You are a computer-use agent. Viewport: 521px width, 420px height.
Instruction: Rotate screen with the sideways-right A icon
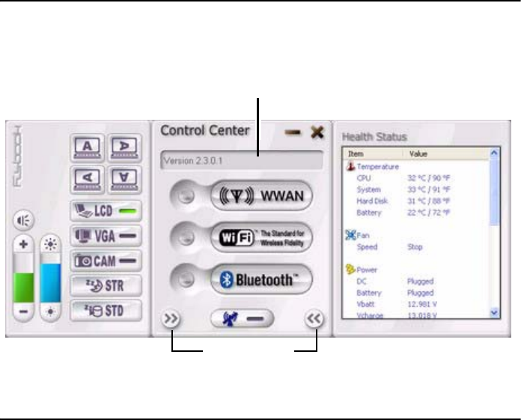pyautogui.click(x=124, y=148)
